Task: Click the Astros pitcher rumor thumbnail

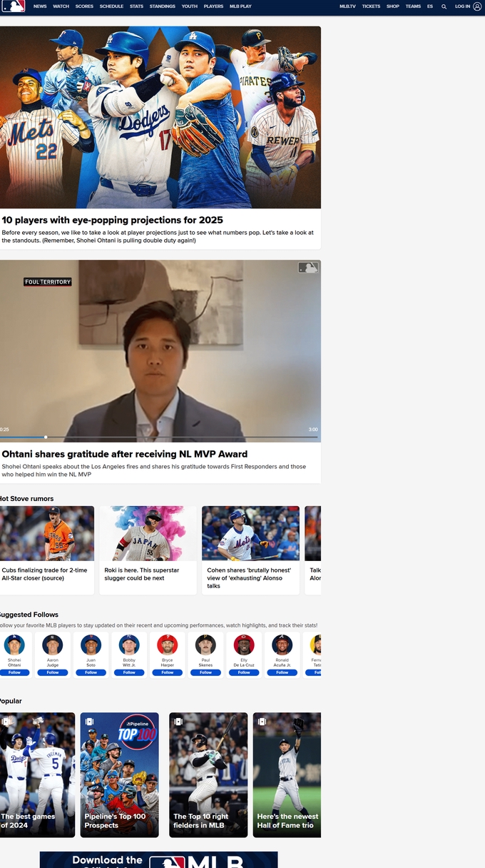Action: click(x=47, y=533)
